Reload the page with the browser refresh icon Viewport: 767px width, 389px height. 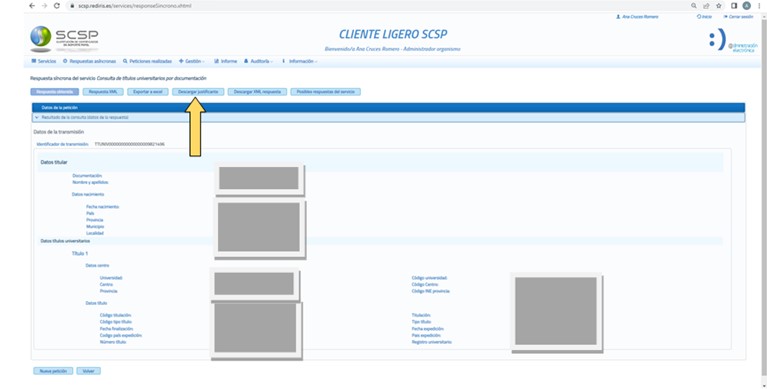[57, 6]
